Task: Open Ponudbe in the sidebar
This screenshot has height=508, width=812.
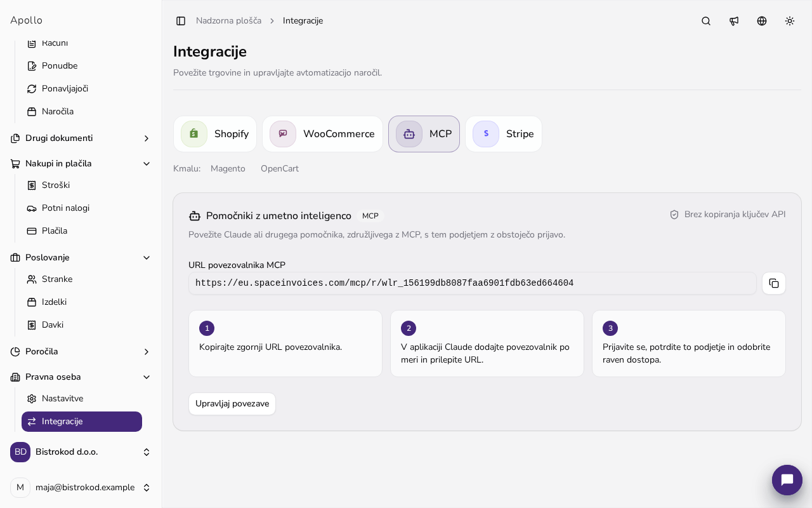Action: (82, 66)
